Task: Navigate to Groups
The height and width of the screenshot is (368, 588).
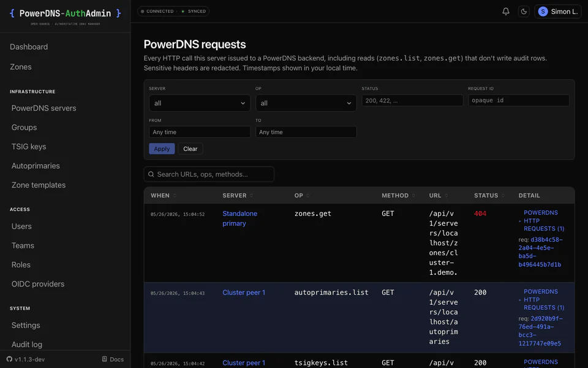Action: click(x=24, y=128)
